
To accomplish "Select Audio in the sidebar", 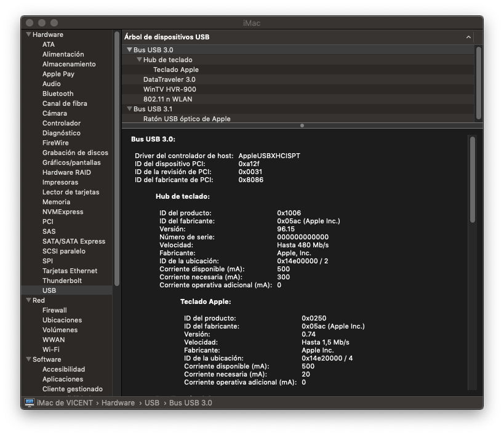I will [52, 84].
